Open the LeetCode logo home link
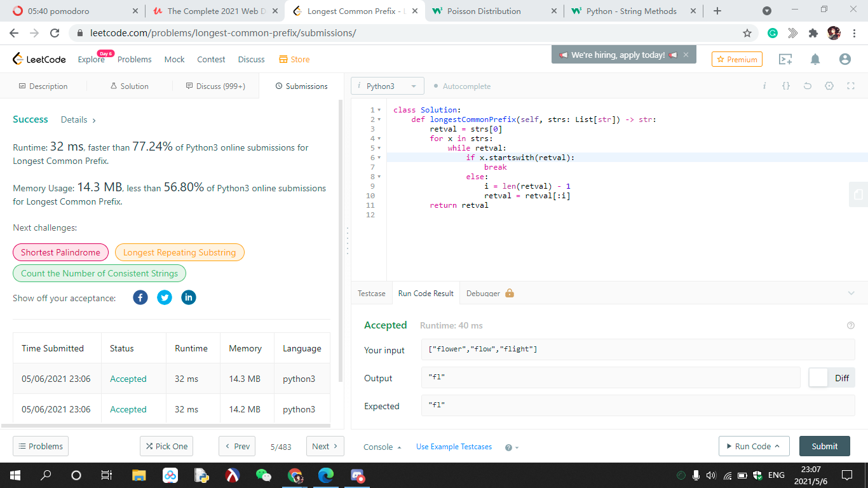Screen dimensions: 868x488 point(39,59)
